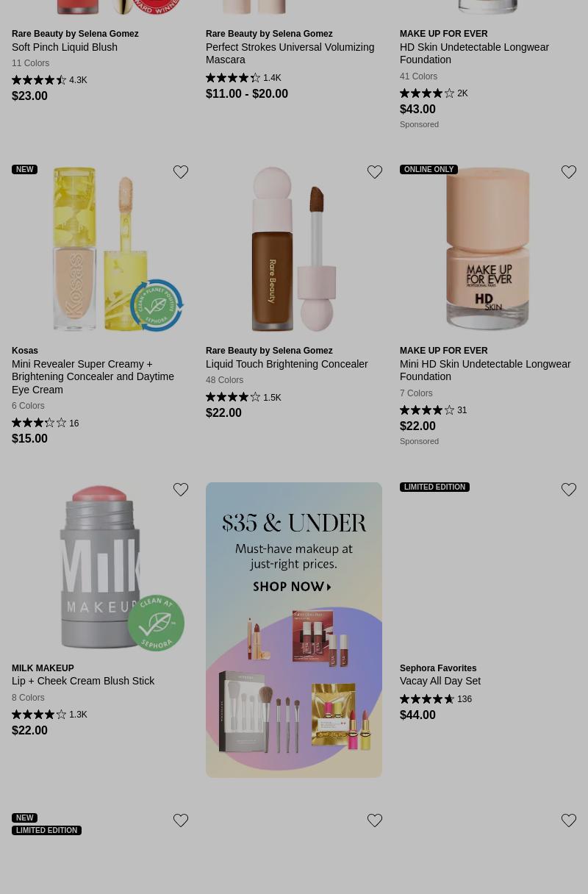Viewport: 588px width, 894px height.
Task: Open Milk Makeup blush stick image
Action: [100, 568]
